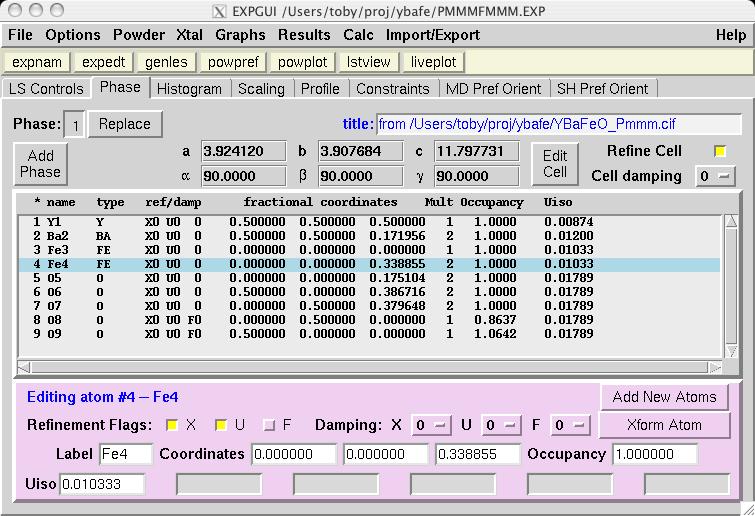The image size is (755, 516).
Task: Select atom row 6 O6
Action: tap(369, 292)
